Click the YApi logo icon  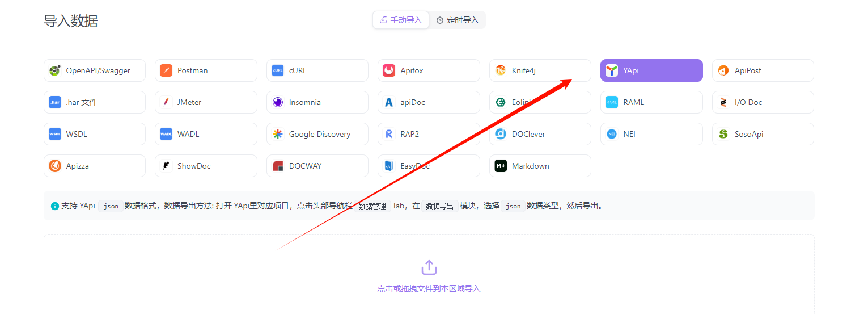(612, 70)
